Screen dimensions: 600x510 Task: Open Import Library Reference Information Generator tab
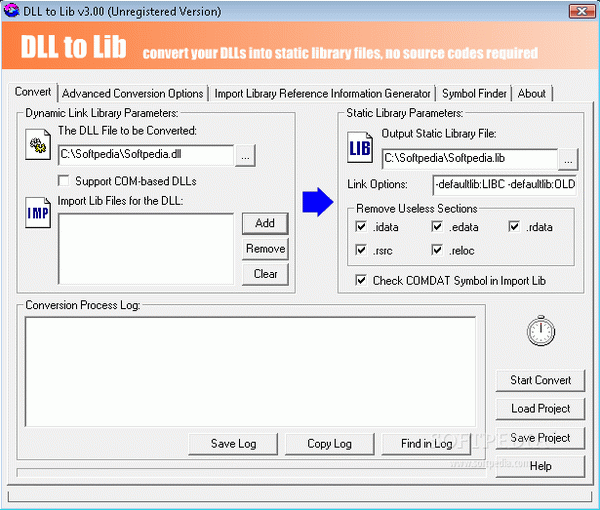[322, 94]
